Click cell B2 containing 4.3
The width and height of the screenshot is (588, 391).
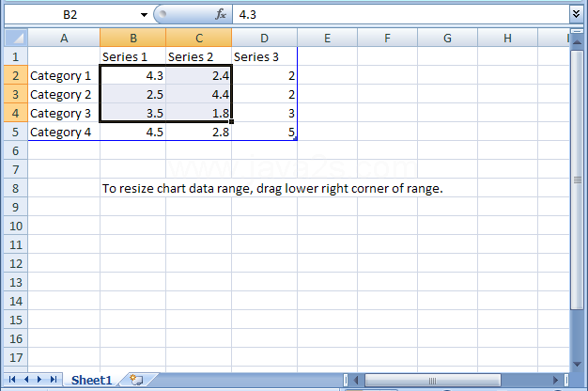(x=133, y=75)
